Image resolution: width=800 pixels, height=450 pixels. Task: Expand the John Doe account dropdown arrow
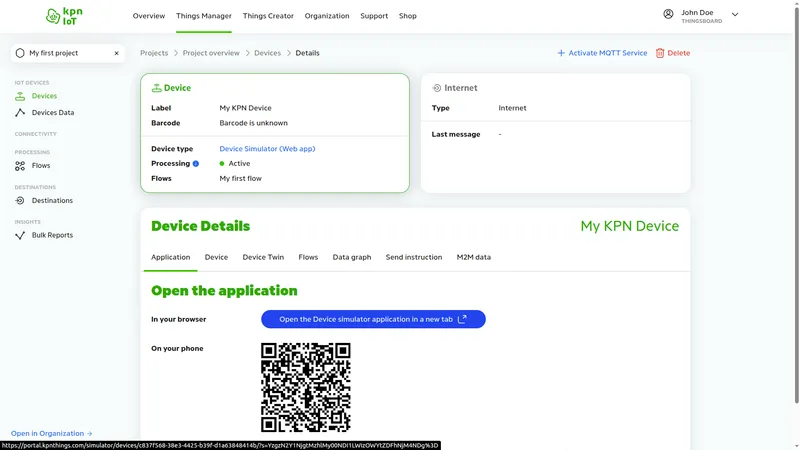[x=735, y=15]
